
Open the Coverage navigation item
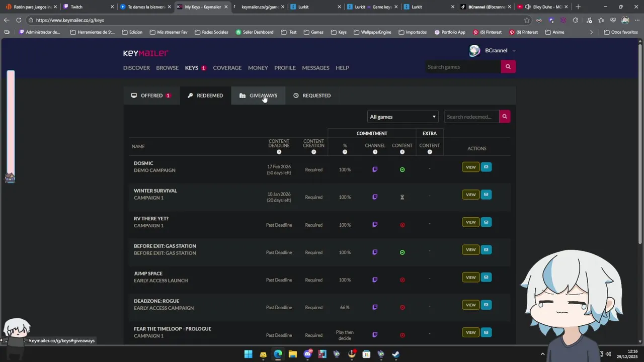(x=227, y=68)
